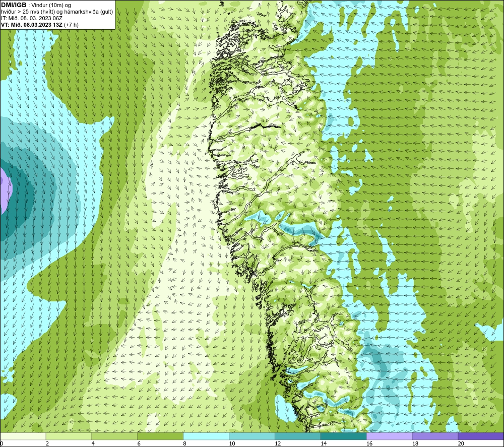Click the scale label '16'
The width and height of the screenshot is (504, 447).
(369, 443)
